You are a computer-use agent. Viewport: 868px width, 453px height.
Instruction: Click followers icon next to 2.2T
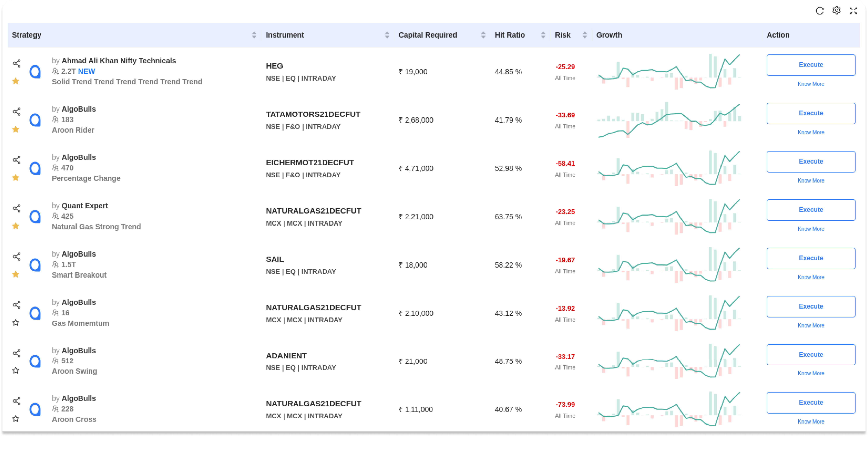(55, 71)
